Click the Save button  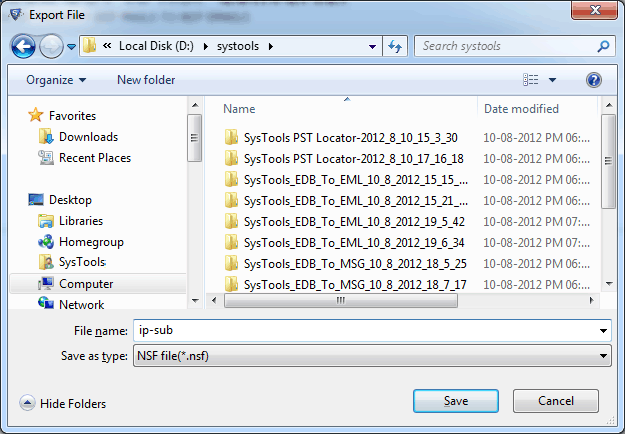(456, 401)
